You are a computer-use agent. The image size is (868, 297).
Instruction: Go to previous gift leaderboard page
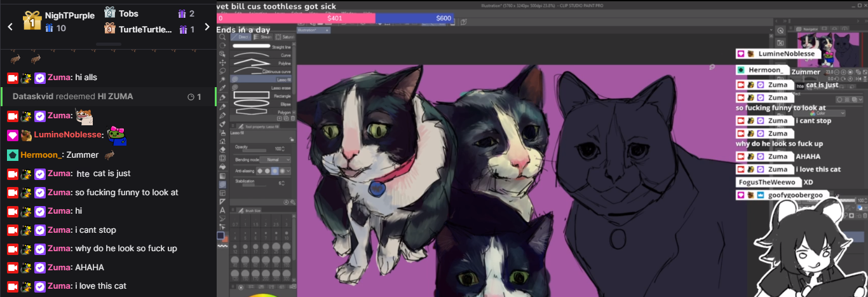[x=10, y=27]
